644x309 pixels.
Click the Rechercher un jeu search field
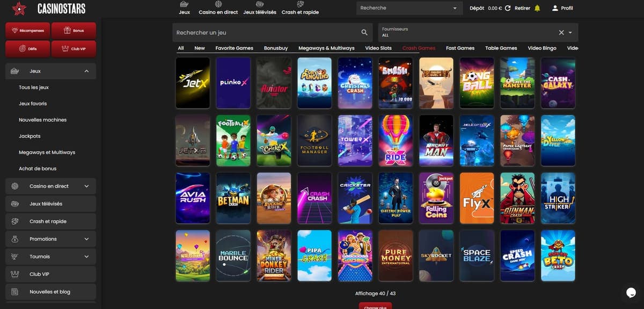(273, 32)
